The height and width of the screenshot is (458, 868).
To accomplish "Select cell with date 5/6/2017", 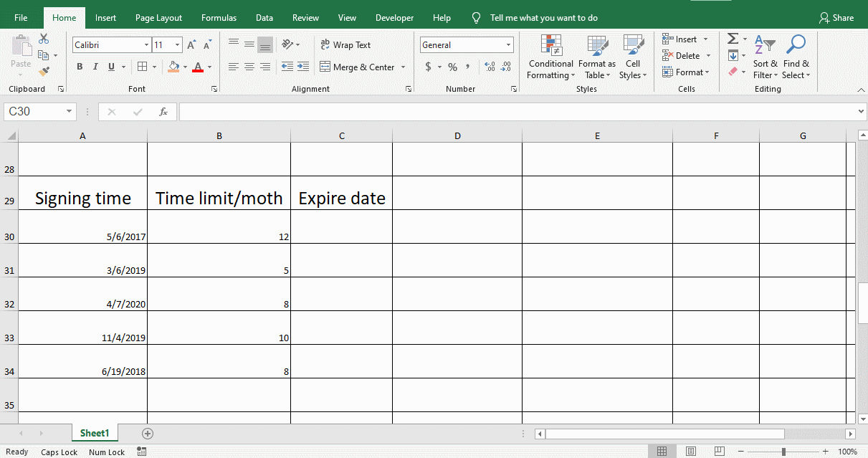I will 82,226.
